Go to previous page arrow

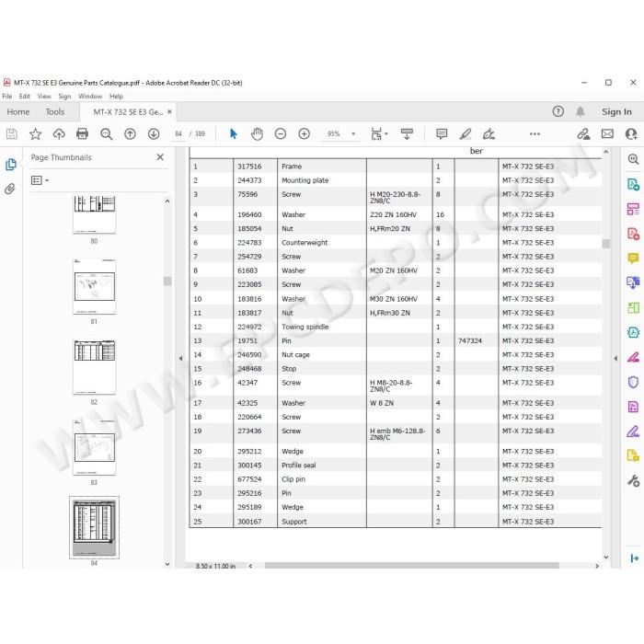pyautogui.click(x=131, y=134)
